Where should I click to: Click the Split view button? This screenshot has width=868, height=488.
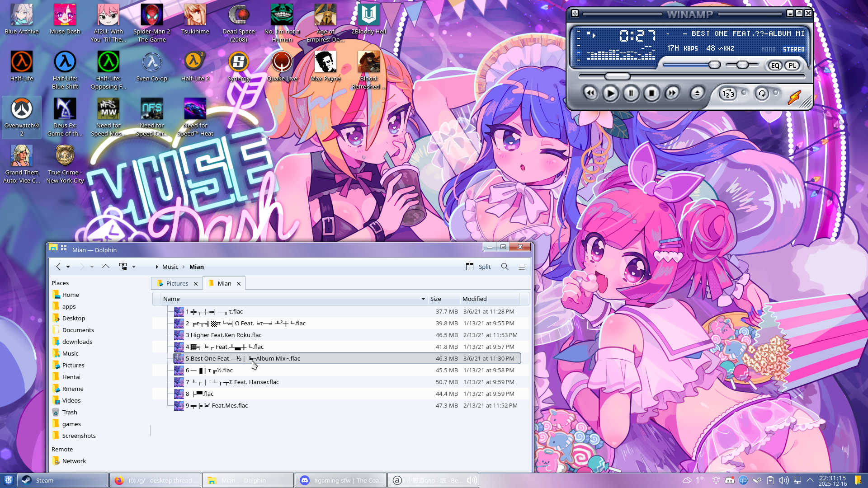pyautogui.click(x=478, y=267)
